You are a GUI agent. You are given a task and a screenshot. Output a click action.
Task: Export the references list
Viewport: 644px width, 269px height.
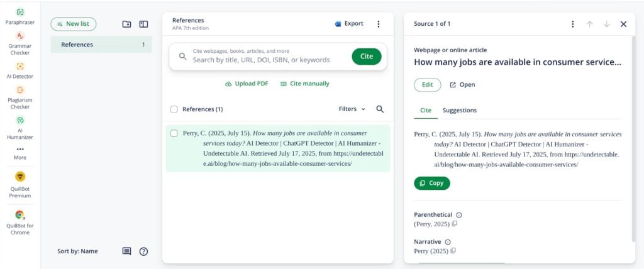(x=349, y=24)
